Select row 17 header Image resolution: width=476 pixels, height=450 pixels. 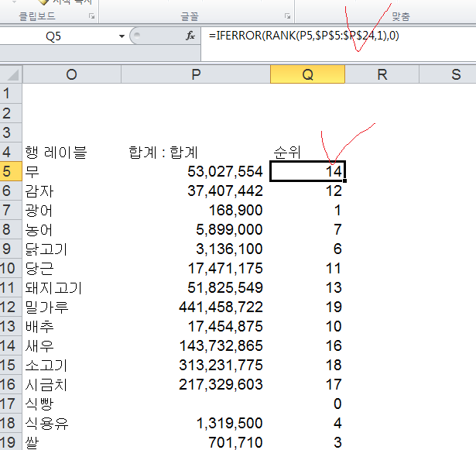tap(11, 404)
